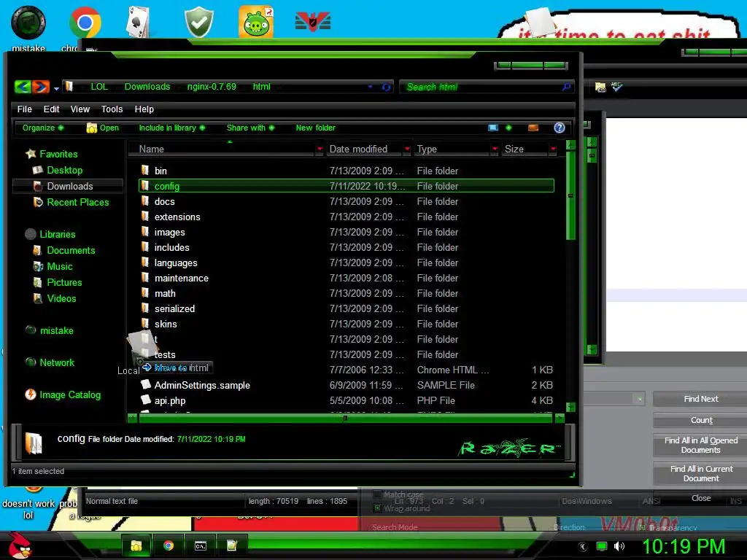Open the Name column filter dropdown
This screenshot has width=747, height=560.
320,149
